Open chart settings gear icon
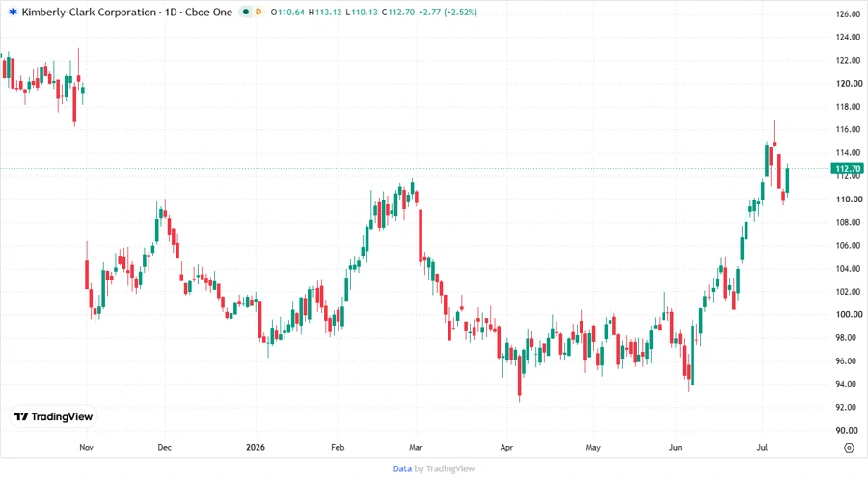The height and width of the screenshot is (480, 868). coord(849,448)
